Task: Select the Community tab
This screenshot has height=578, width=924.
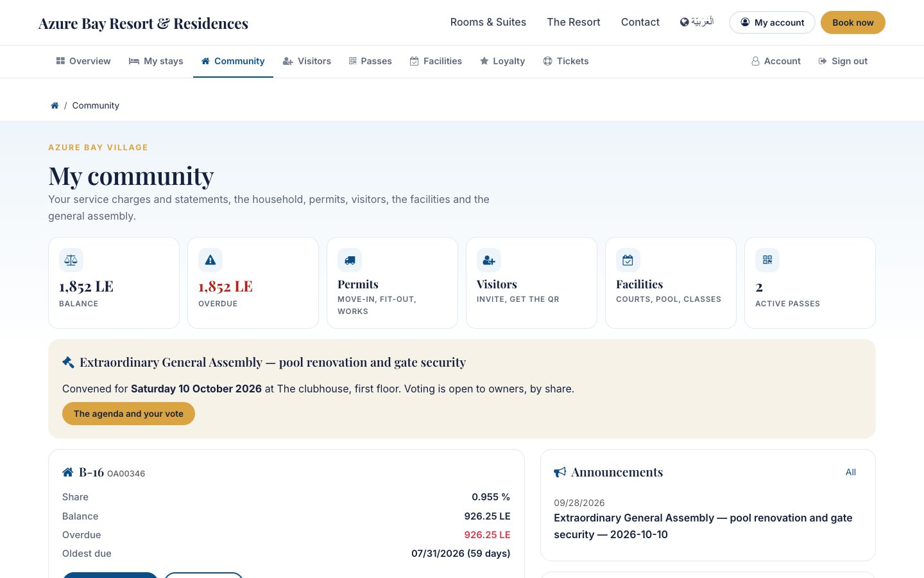Action: click(x=233, y=61)
